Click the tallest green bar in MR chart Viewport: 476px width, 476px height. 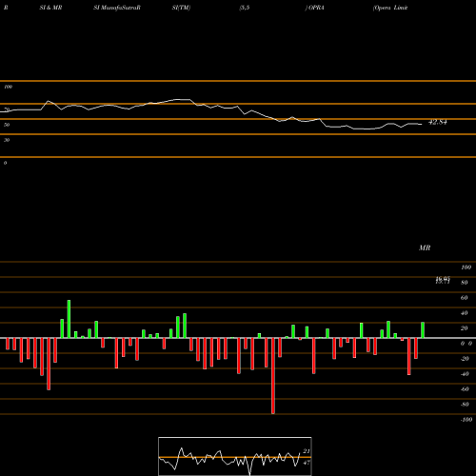[x=69, y=319]
